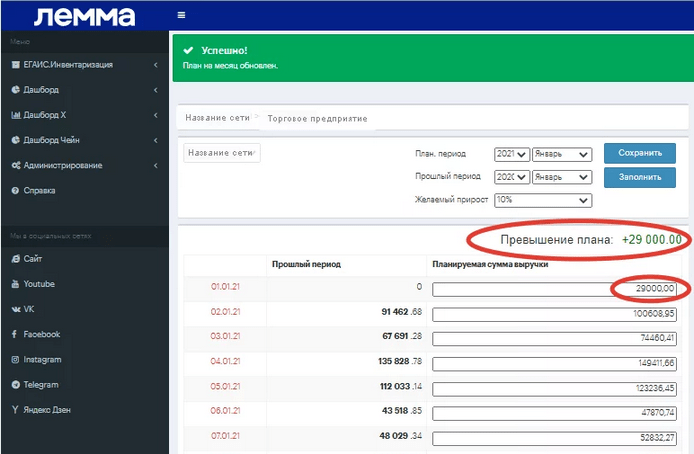Expand ЕГАИС.Инвентаризация chevron
Viewport: 694px width, 454px height.
pyautogui.click(x=156, y=65)
